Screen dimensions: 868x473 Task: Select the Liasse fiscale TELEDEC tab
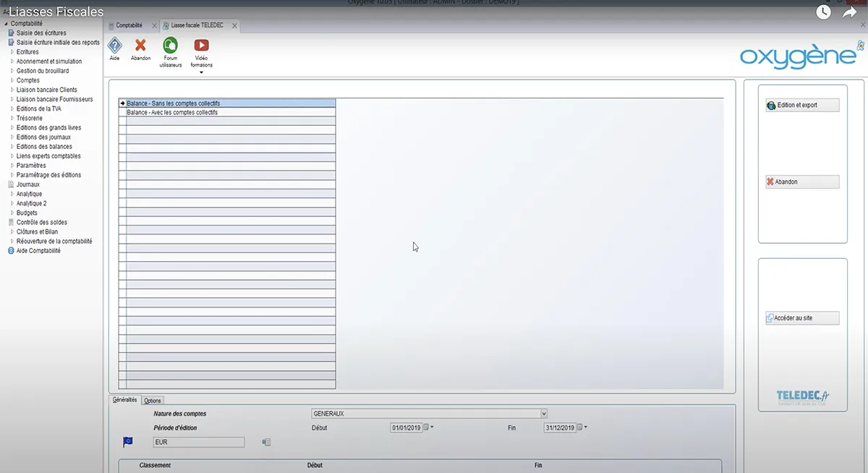point(197,25)
